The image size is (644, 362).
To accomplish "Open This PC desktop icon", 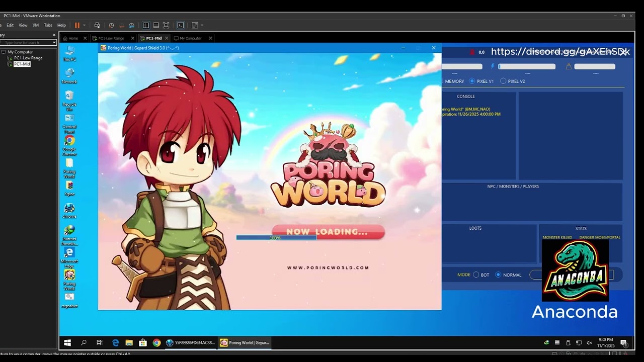I will [x=69, y=54].
